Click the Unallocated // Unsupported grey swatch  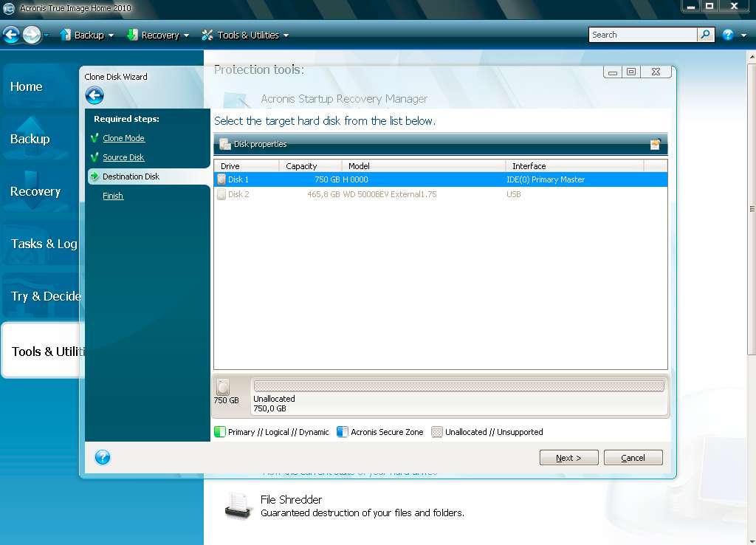[x=437, y=432]
